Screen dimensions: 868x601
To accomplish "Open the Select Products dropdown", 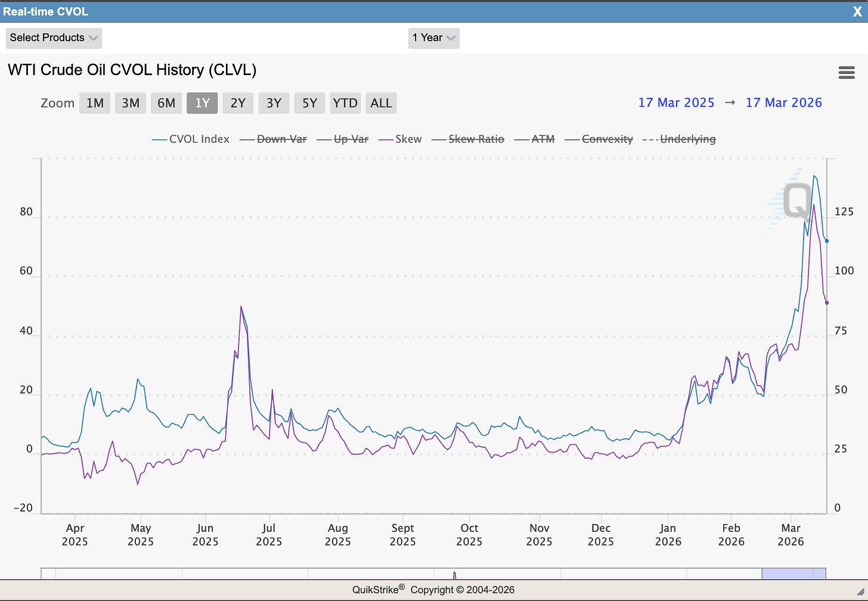I will point(54,38).
